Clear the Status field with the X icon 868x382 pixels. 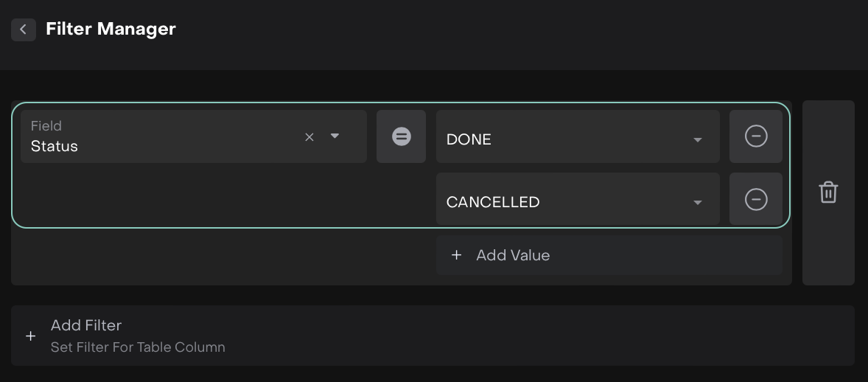(309, 136)
